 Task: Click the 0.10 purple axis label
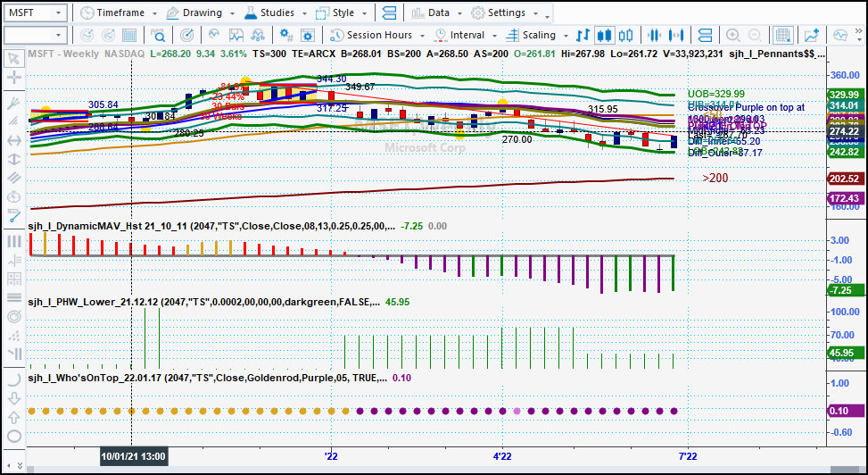click(845, 411)
